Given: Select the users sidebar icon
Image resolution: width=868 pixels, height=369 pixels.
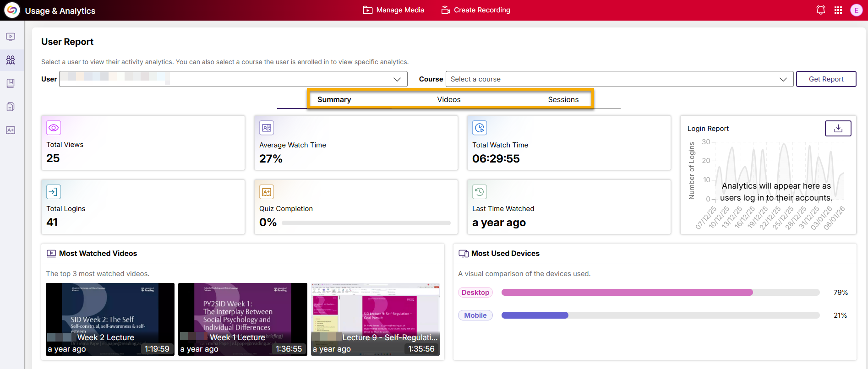Looking at the screenshot, I should tap(11, 60).
